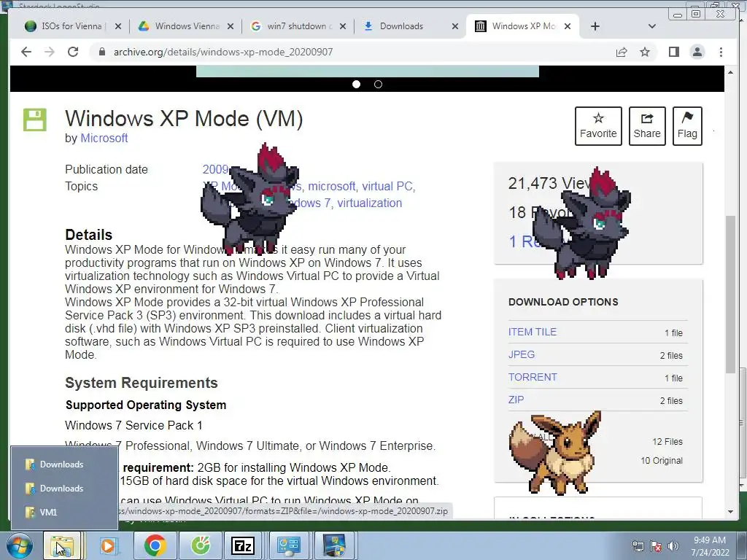The height and width of the screenshot is (560, 747).
Task: Open the Microsoft creator link
Action: coord(104,138)
